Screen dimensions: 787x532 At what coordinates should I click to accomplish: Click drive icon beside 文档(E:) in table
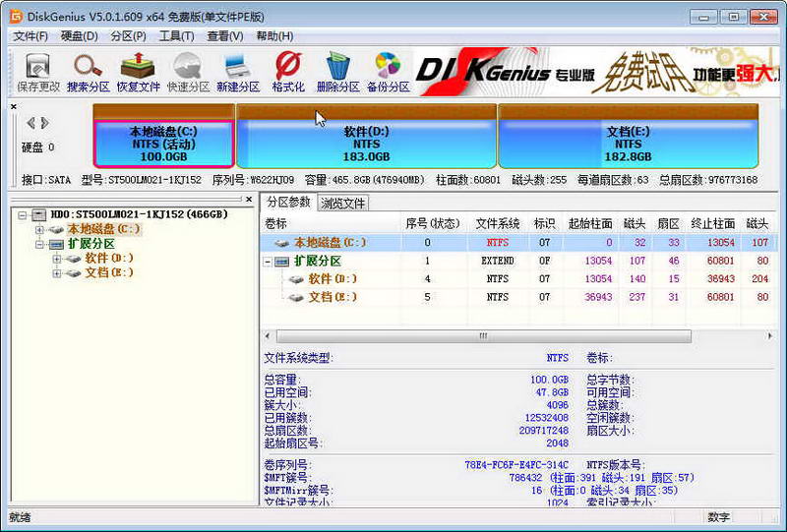click(x=296, y=297)
